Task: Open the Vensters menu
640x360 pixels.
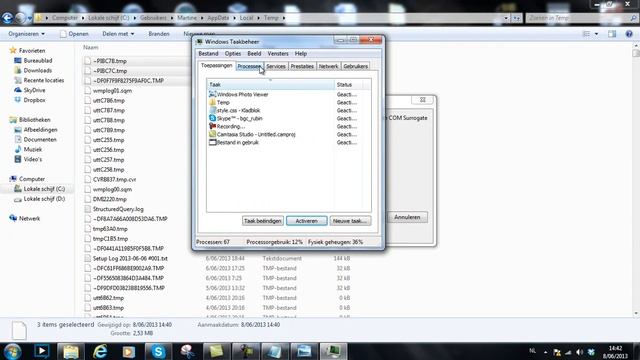Action: [x=278, y=53]
